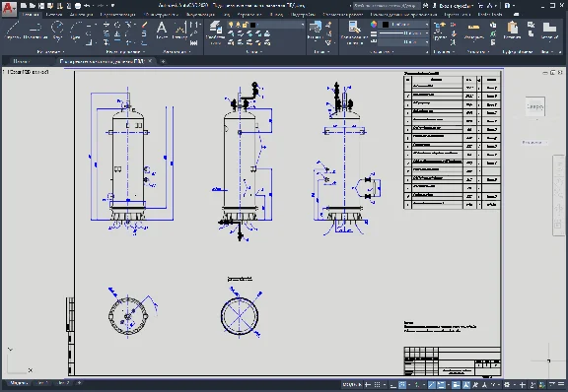Expand the Свойства panel
This screenshot has height=392, width=568.
[x=382, y=52]
